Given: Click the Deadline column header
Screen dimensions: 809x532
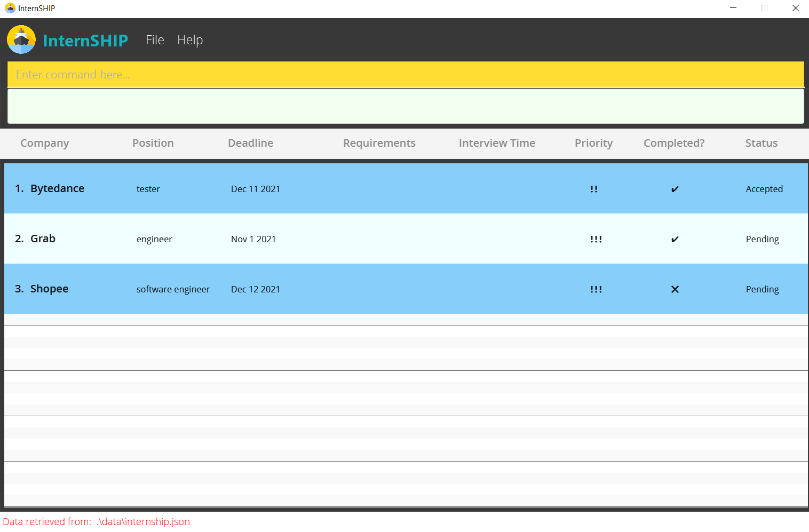Looking at the screenshot, I should (x=251, y=143).
